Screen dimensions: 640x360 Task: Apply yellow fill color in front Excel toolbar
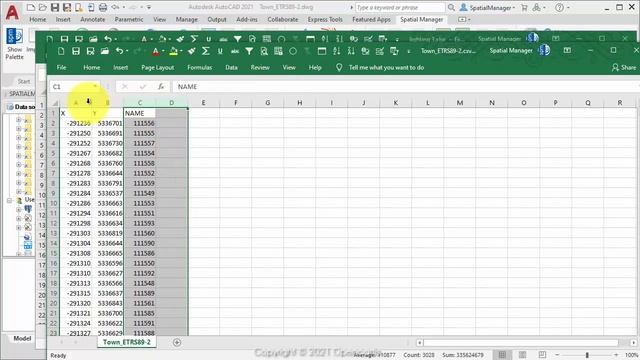[x=173, y=51]
